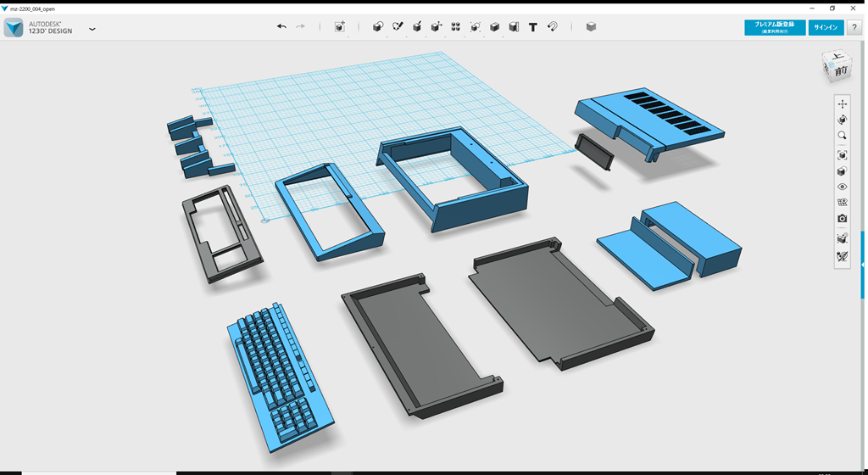Image resolution: width=868 pixels, height=475 pixels.
Task: Click the blue premium registration button
Action: point(775,27)
